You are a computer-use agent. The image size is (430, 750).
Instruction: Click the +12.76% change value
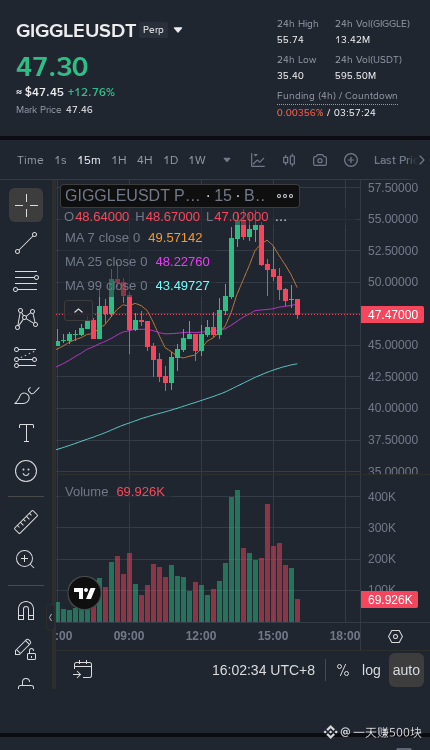[x=91, y=92]
